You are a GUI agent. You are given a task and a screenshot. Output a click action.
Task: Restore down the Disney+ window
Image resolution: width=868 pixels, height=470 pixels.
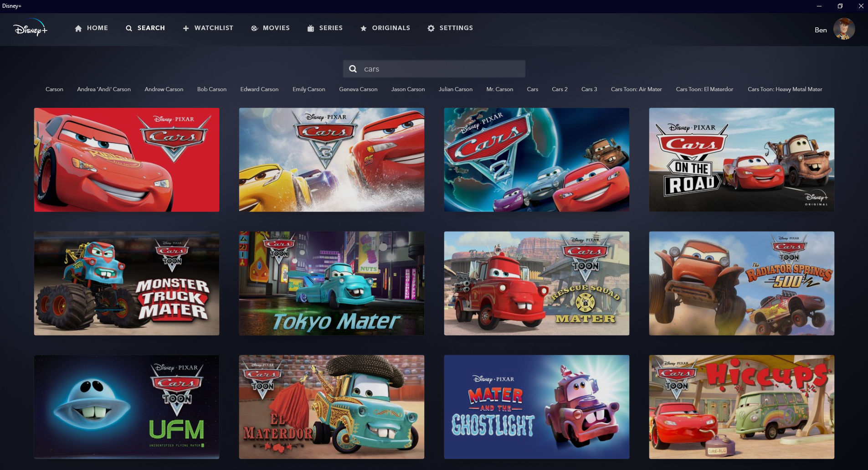click(x=840, y=6)
